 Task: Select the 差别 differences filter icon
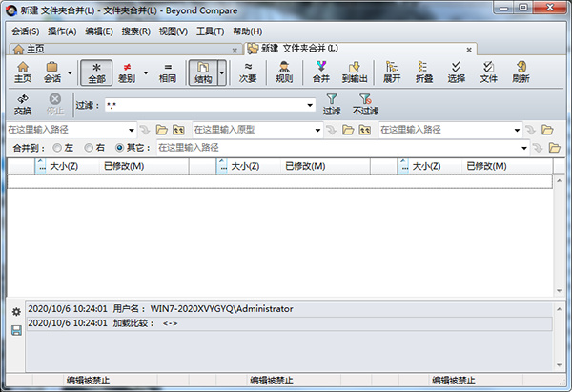point(127,72)
